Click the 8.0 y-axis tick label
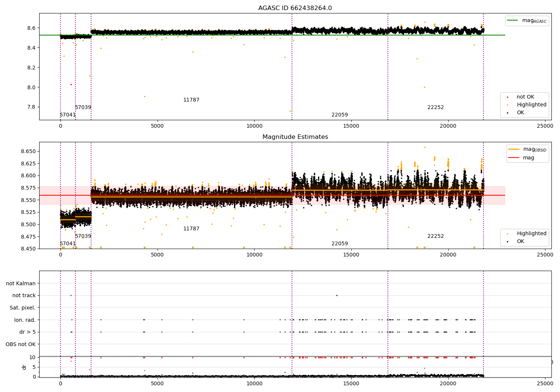 pyautogui.click(x=31, y=87)
